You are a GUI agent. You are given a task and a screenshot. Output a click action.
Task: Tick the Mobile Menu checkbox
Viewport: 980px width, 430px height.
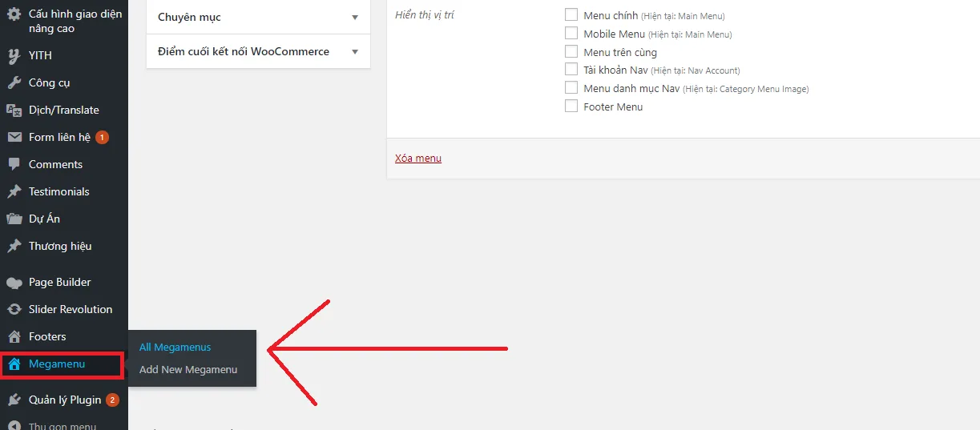(571, 33)
